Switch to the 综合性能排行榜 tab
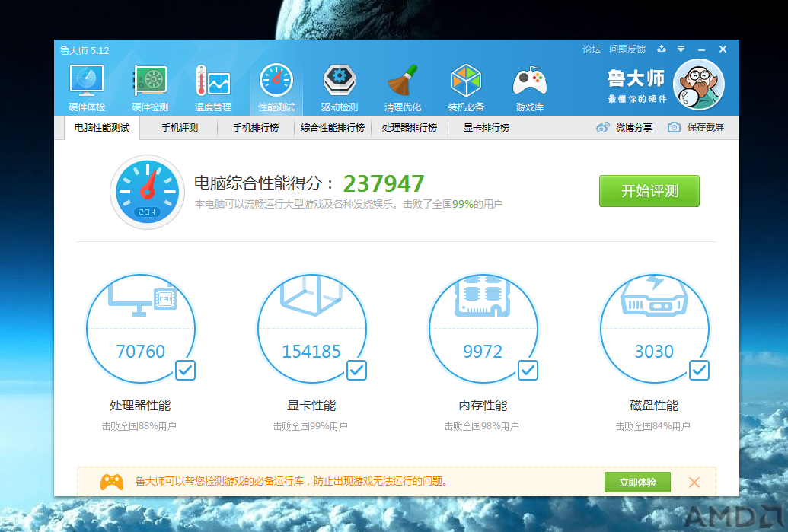Screen dimensions: 788x532 tap(333, 128)
